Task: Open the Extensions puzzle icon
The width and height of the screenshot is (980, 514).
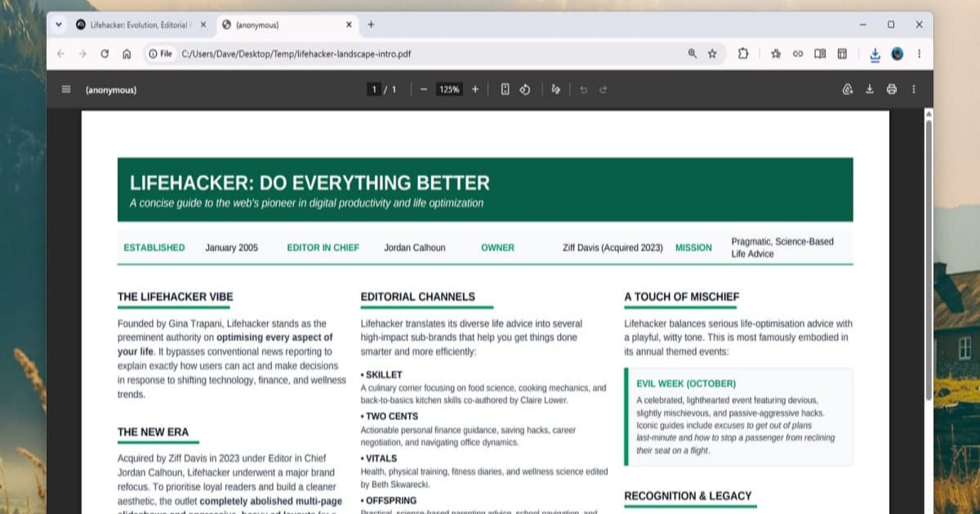Action: pyautogui.click(x=743, y=54)
